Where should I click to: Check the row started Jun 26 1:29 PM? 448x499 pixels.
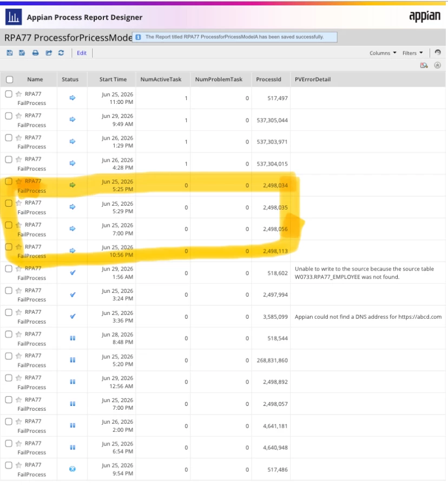pyautogui.click(x=9, y=137)
